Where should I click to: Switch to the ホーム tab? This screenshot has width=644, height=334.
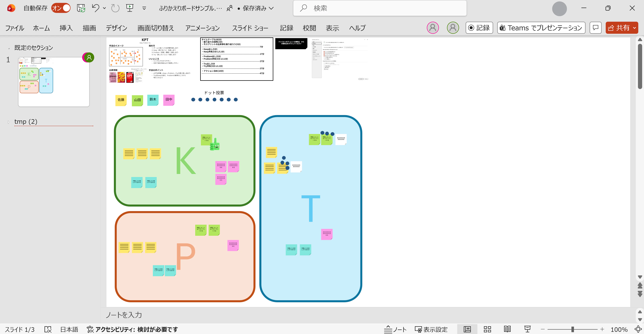click(x=41, y=28)
